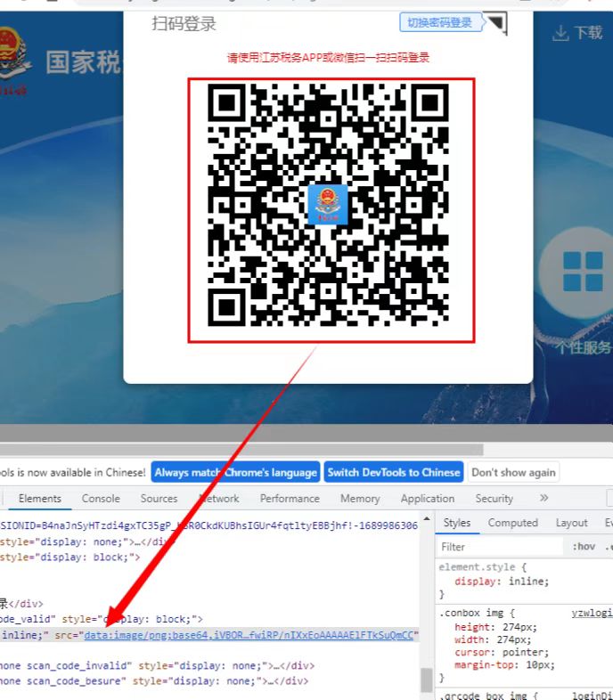Open the Performance panel tab
613x700 pixels.
pyautogui.click(x=290, y=499)
